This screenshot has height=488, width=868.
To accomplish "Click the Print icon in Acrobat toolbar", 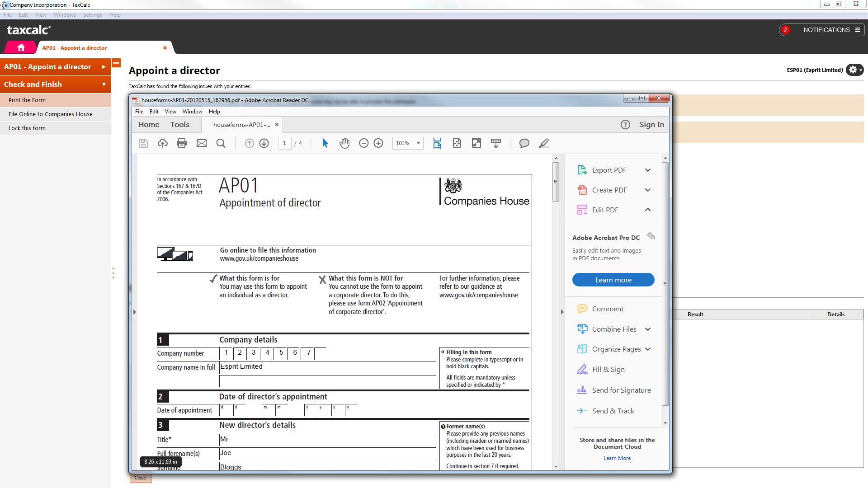I will tap(182, 143).
